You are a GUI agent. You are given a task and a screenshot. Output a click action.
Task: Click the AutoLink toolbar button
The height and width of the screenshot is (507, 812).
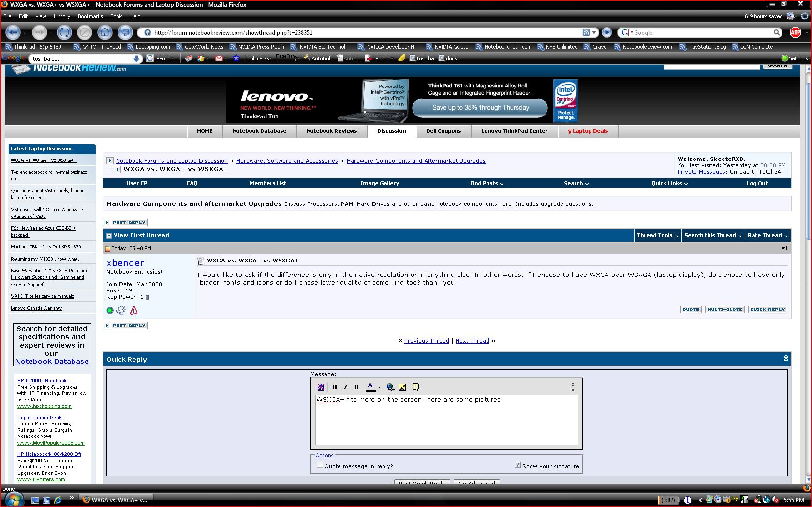pyautogui.click(x=318, y=58)
